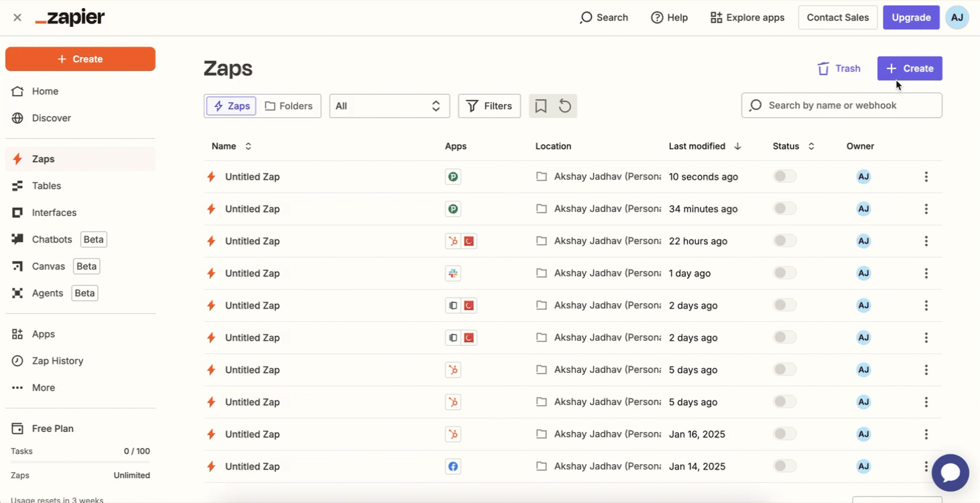Click the Tasks usage progress bar
Screen dimensions: 980x503
(80, 462)
